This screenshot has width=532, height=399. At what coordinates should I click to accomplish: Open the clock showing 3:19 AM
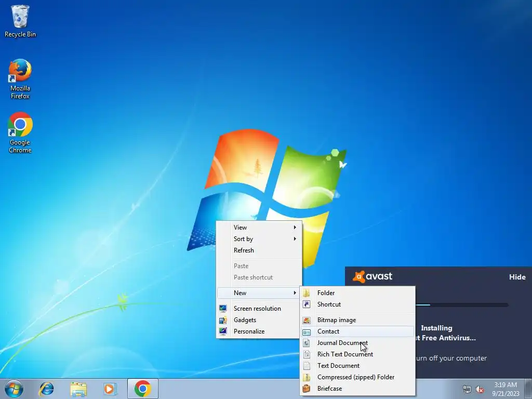coord(506,389)
